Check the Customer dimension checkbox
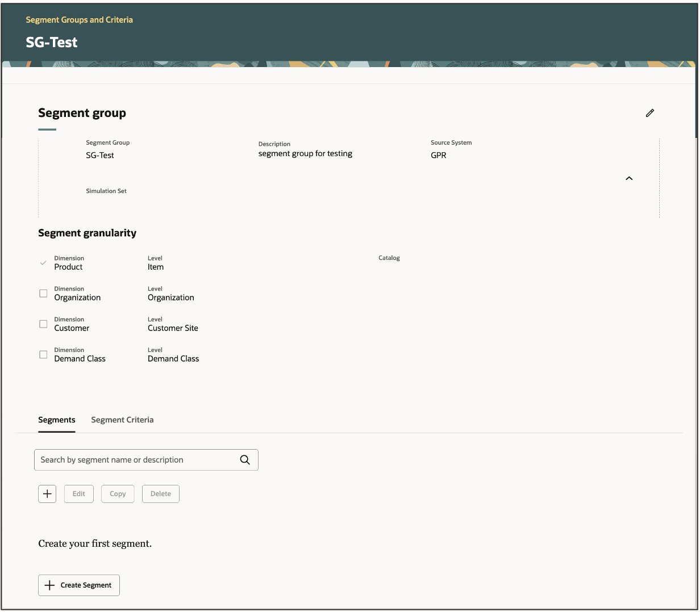The width and height of the screenshot is (700, 612). (x=43, y=324)
